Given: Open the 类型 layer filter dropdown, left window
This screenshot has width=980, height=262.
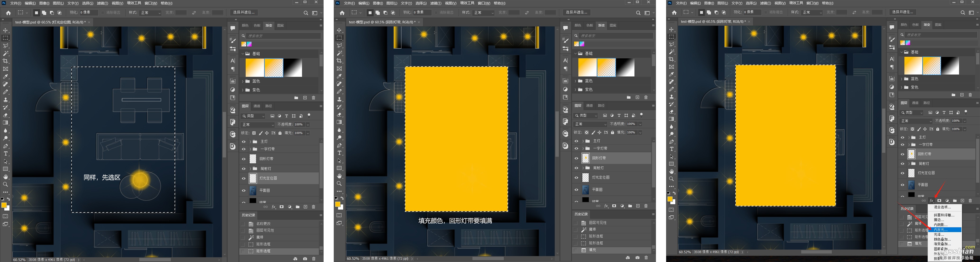Looking at the screenshot, I should 253,116.
